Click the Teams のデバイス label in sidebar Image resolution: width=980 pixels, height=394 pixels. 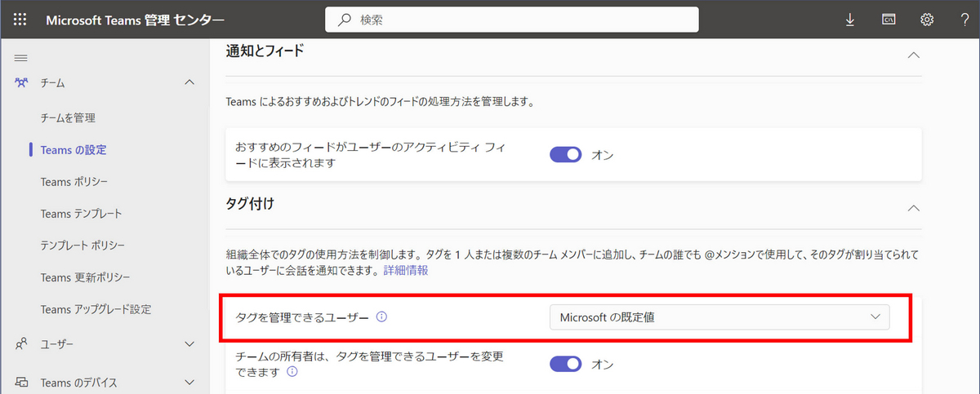[x=78, y=382]
